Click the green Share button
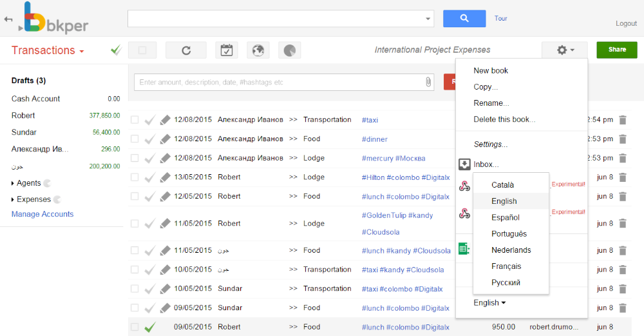This screenshot has width=644, height=336. (x=617, y=50)
